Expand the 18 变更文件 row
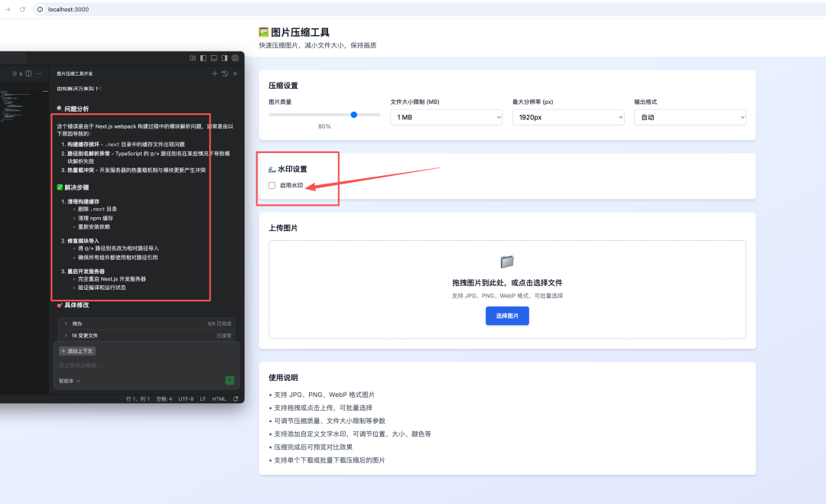This screenshot has width=826, height=504. click(146, 336)
